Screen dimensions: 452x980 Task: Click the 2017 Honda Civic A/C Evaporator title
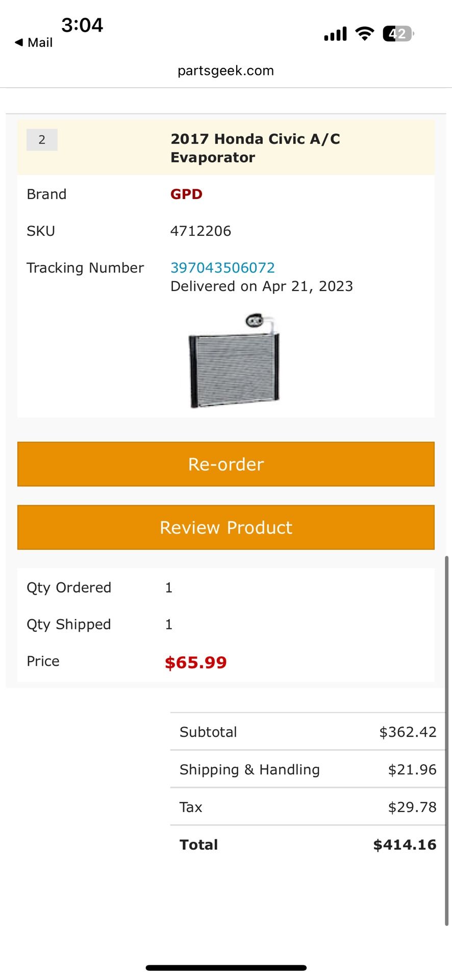(x=255, y=148)
